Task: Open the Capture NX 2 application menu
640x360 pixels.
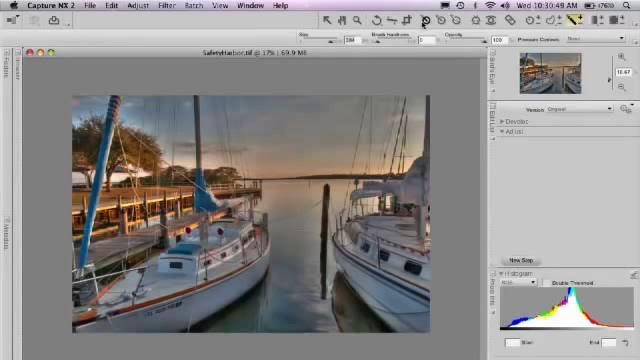Action: (x=51, y=5)
